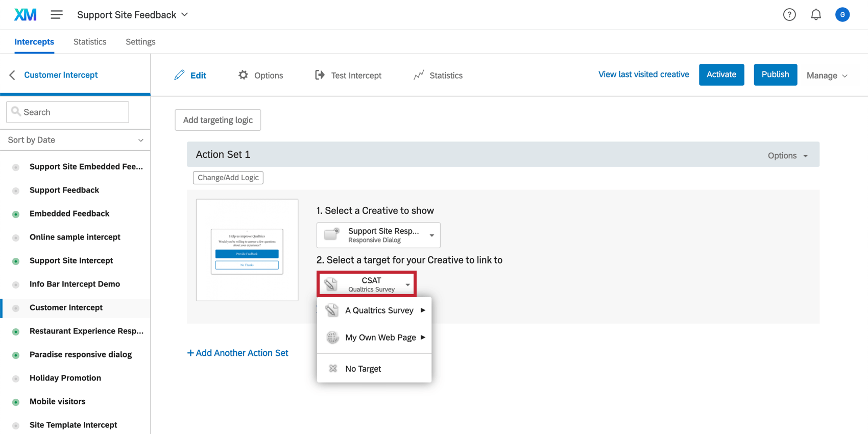Click the XM logo icon
The image size is (868, 434).
25,15
